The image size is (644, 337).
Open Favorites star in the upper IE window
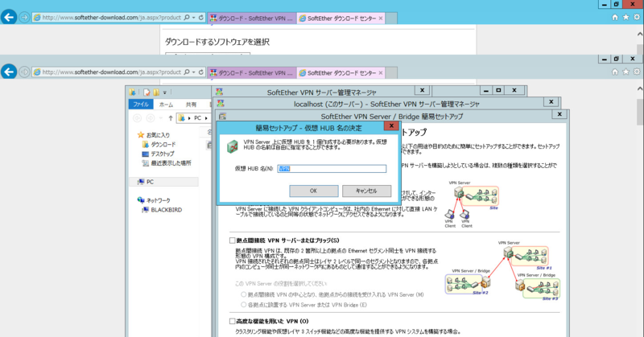625,17
